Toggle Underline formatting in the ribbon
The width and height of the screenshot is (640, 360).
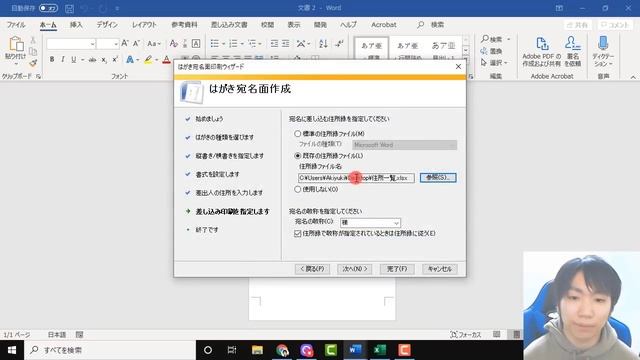coord(73,60)
